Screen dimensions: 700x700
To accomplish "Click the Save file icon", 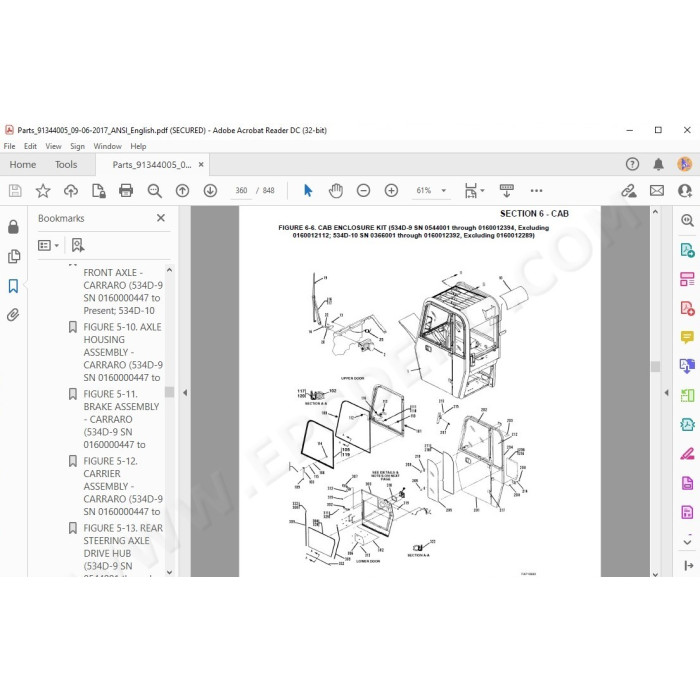I will (x=15, y=191).
